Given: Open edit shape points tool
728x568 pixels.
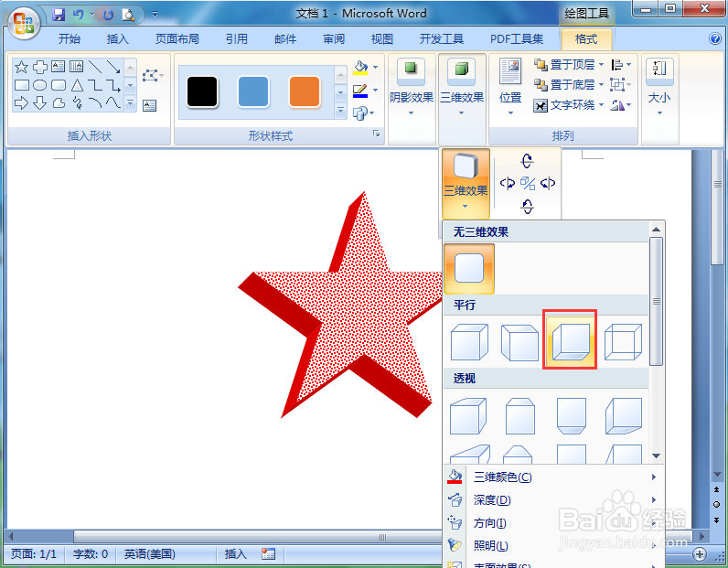Looking at the screenshot, I should 152,75.
